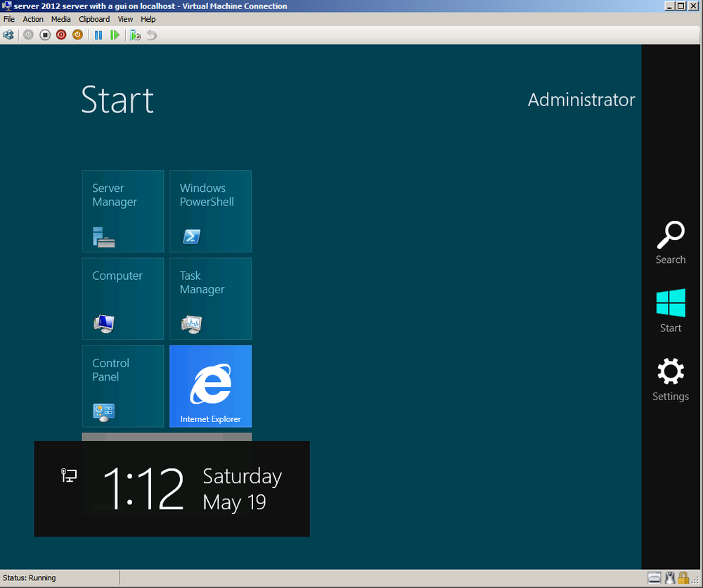The image size is (703, 588).
Task: Launch the Task Manager tile
Action: [210, 299]
